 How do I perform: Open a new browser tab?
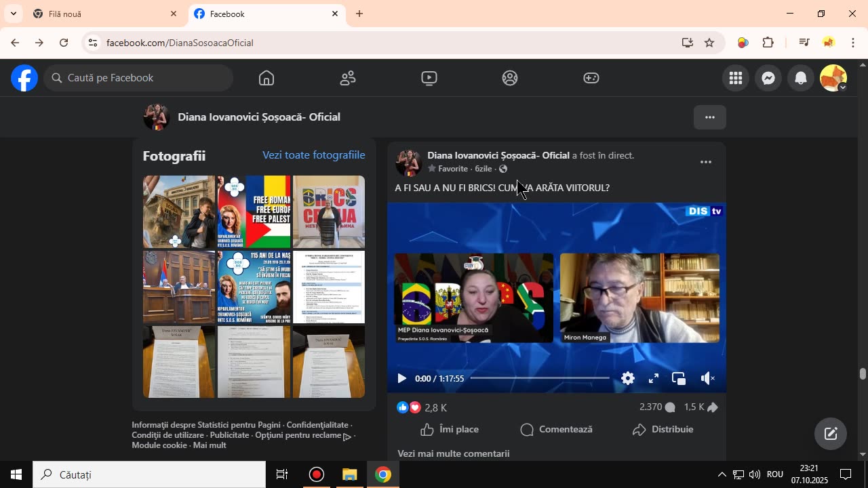pos(359,14)
